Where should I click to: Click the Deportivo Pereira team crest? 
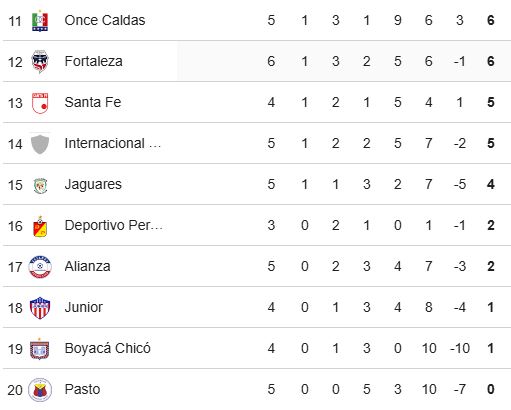[40, 226]
